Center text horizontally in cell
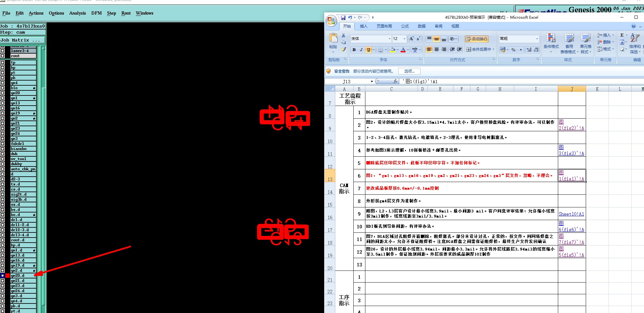Viewport: 644px width, 313px height. 437,49
